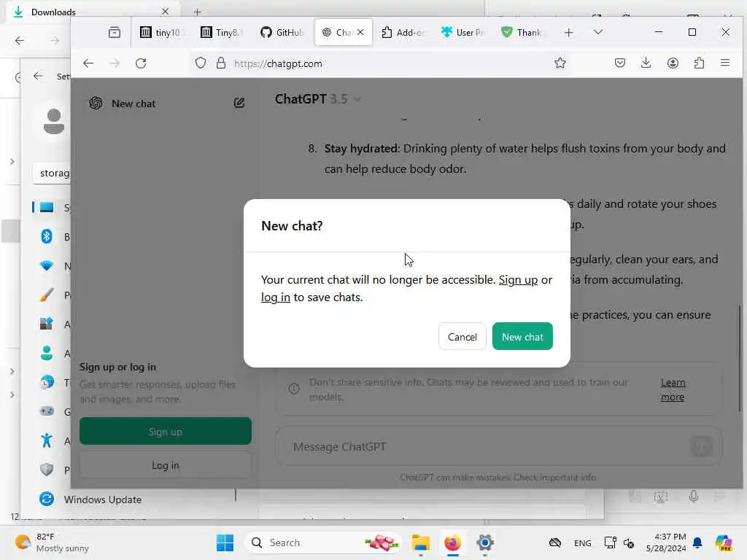Close the Downloads tab in back window
Image resolution: width=747 pixels, height=560 pixels.
pos(165,12)
